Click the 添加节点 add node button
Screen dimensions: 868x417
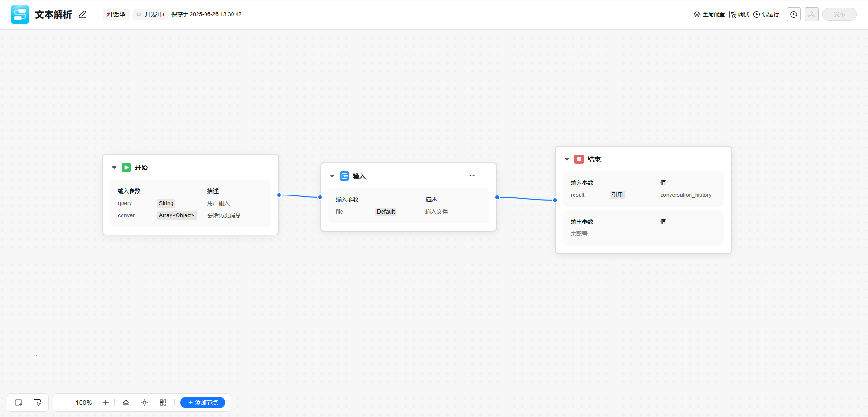203,403
